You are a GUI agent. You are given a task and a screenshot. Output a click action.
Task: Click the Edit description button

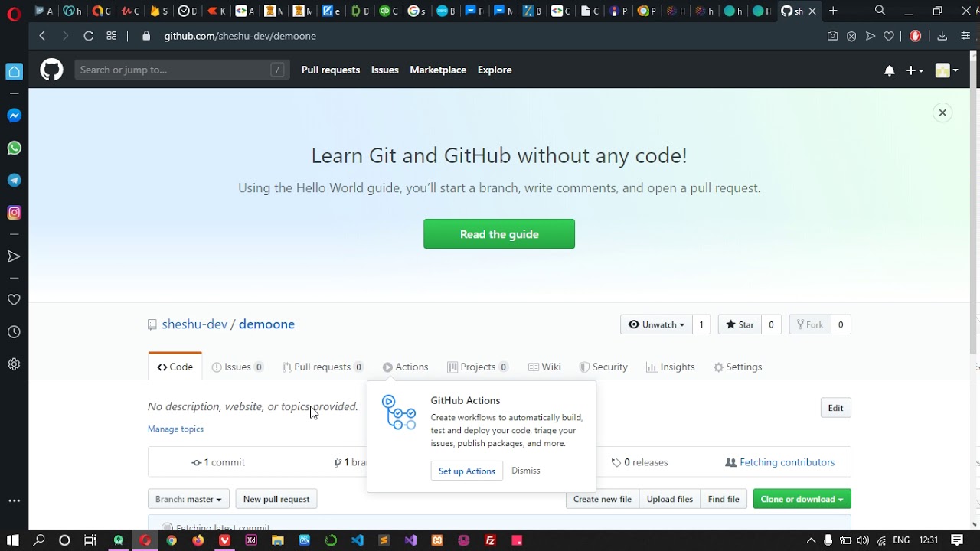(x=835, y=408)
